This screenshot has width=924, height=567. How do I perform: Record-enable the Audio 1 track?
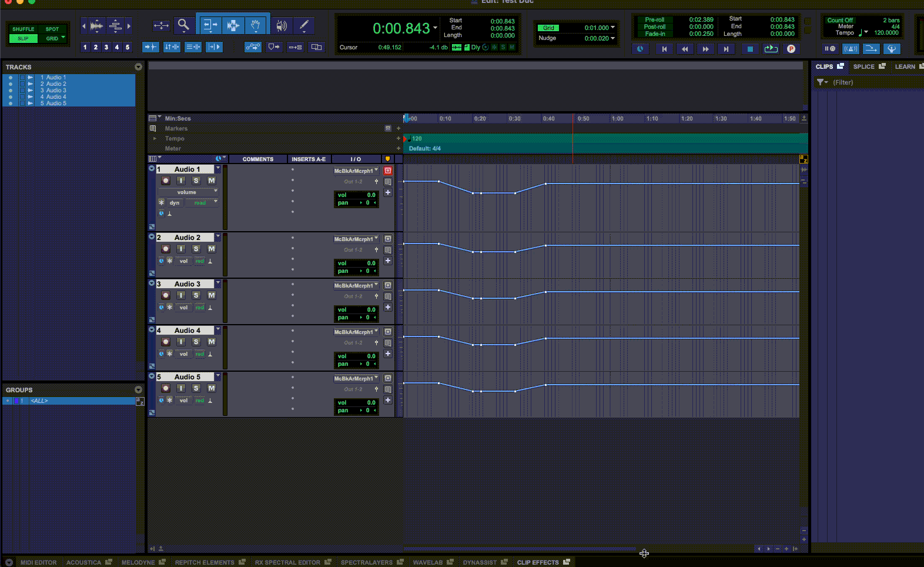[x=166, y=181]
